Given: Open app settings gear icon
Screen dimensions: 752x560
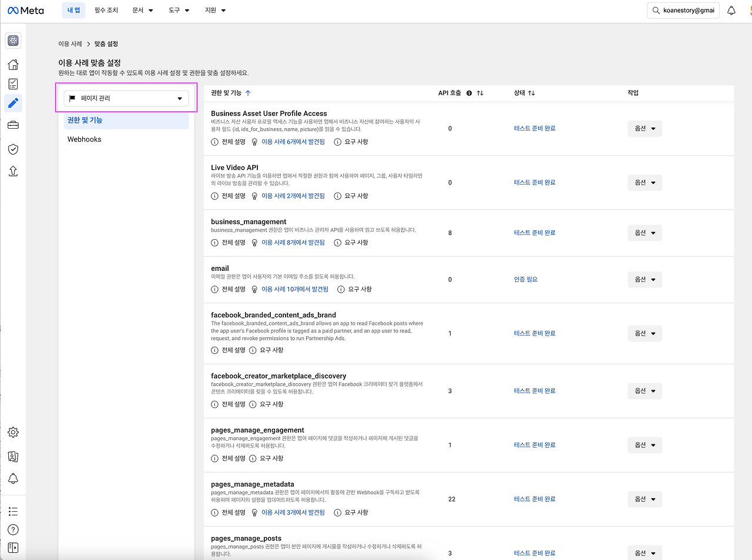Looking at the screenshot, I should click(13, 432).
